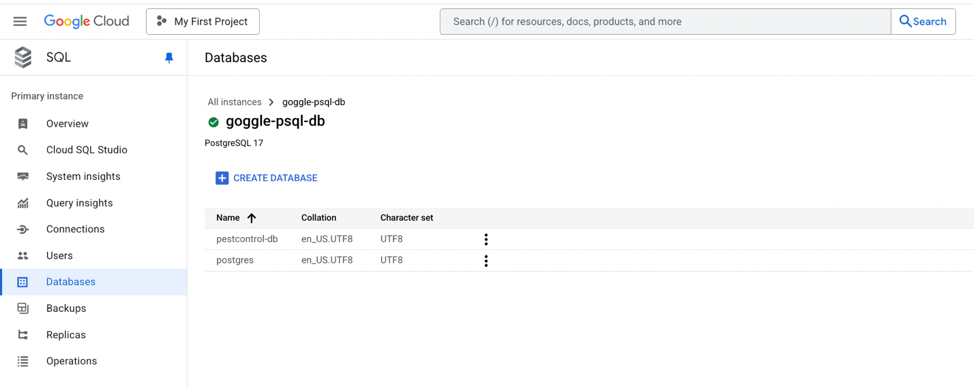This screenshot has height=387, width=974.
Task: Click UTF8 character set in pestcontrol-db row
Action: [391, 239]
